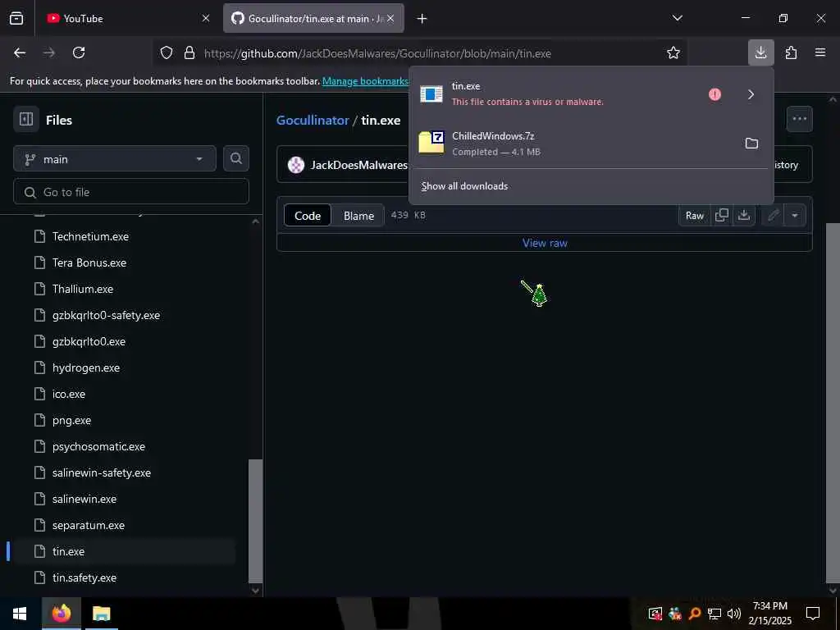
Task: Select hydrogen.exe in the file list
Action: (86, 367)
